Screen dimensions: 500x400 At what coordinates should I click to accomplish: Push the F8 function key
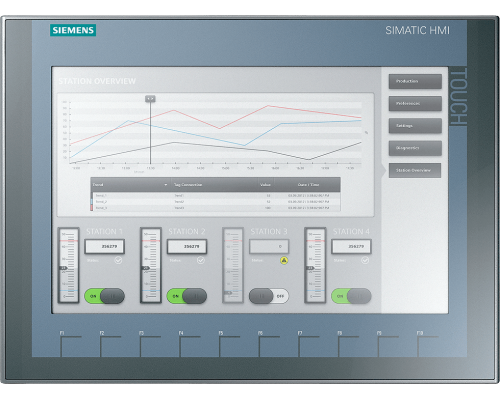tap(348, 345)
